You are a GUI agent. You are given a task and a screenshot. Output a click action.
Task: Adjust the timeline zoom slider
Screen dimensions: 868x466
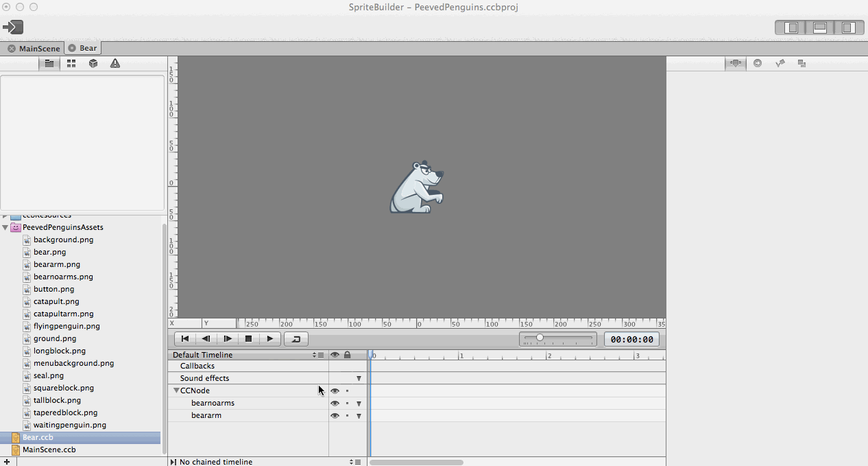tap(540, 338)
